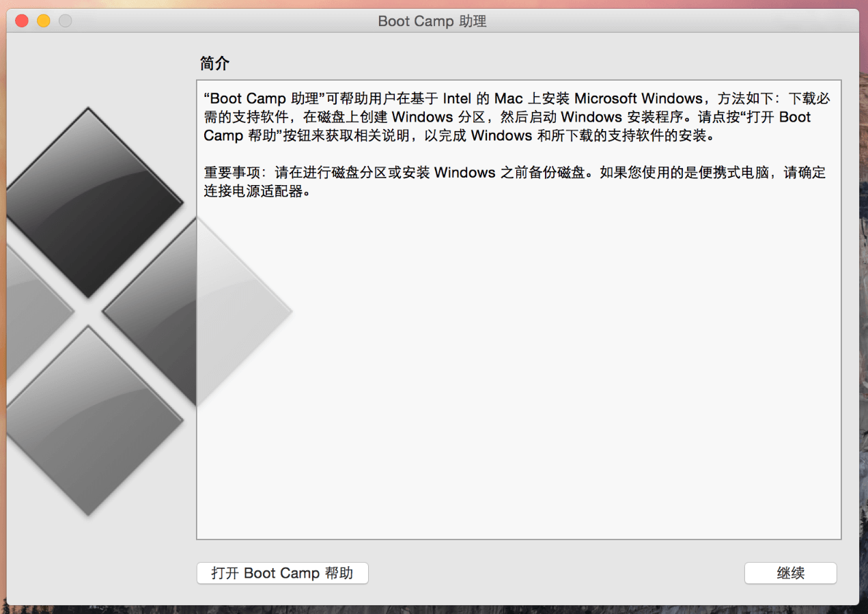Image resolution: width=868 pixels, height=614 pixels.
Task: Minimize the window with the yellow button
Action: tap(43, 20)
